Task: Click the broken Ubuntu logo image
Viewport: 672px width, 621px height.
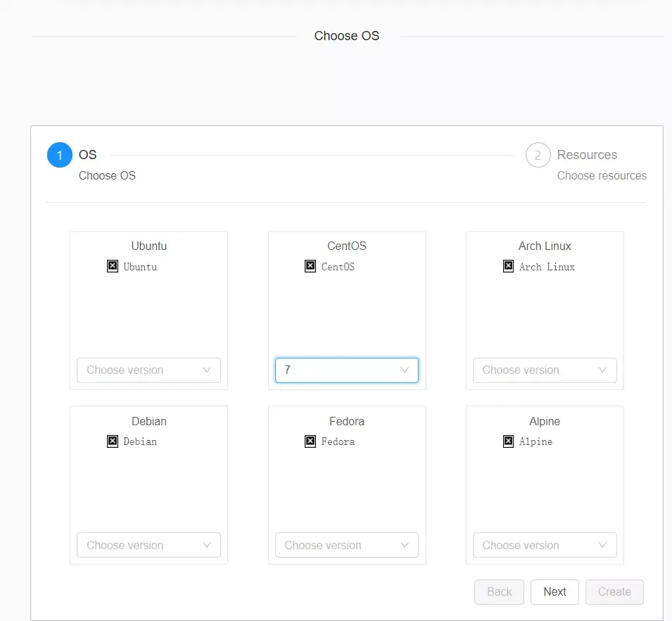Action: pyautogui.click(x=113, y=266)
